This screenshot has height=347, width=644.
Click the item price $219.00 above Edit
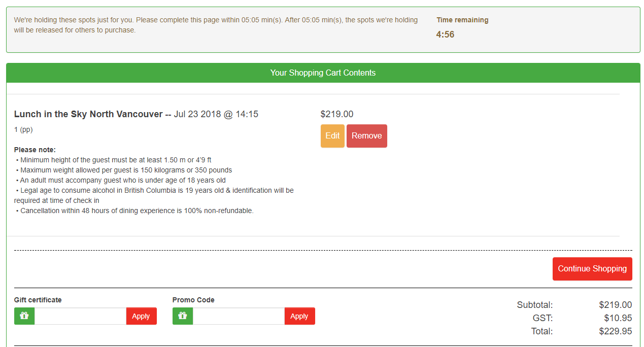[x=337, y=114]
